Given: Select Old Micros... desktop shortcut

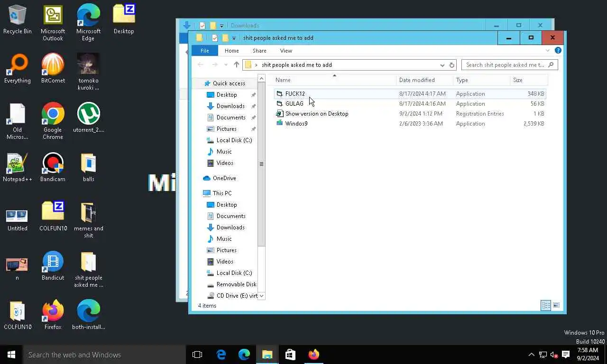Looking at the screenshot, I should [x=18, y=121].
